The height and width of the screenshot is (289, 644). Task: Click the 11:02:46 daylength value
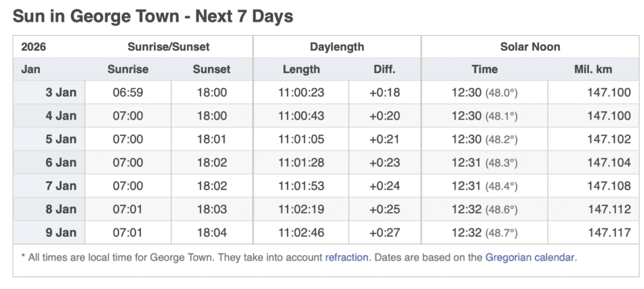[x=301, y=232]
